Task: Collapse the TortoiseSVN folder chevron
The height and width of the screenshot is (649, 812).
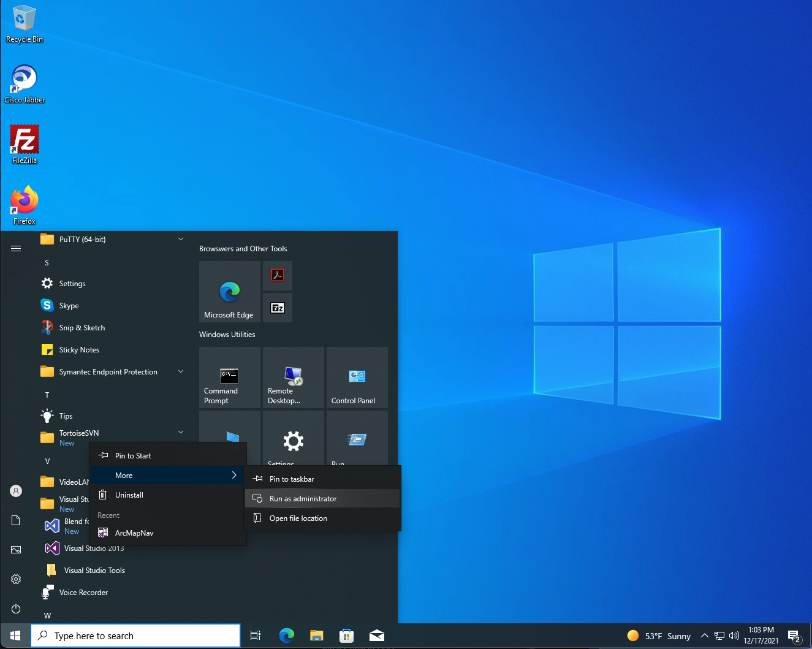Action: point(181,433)
